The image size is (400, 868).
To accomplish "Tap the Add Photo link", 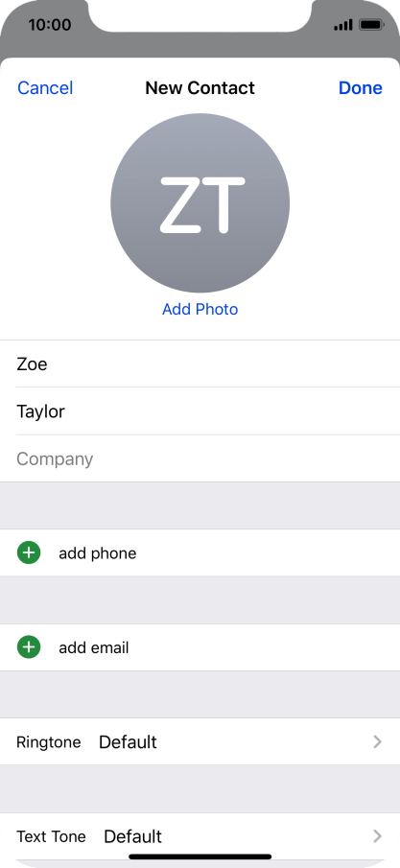I will pos(200,309).
